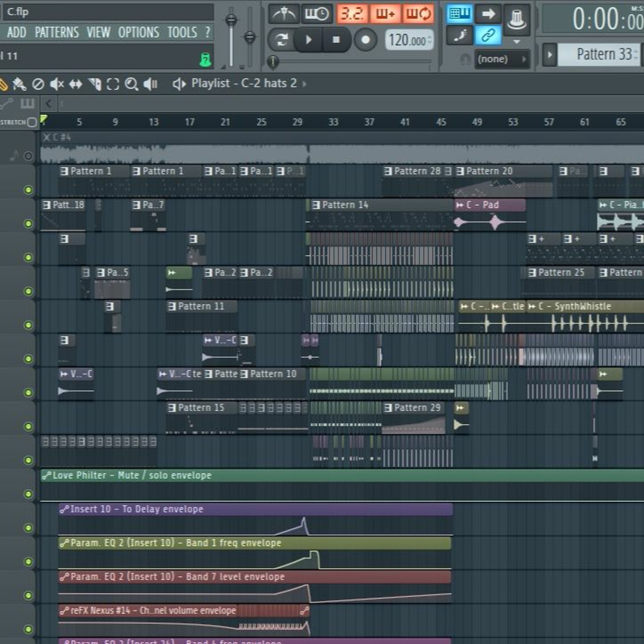Open the OPTIONS menu
This screenshot has width=644, height=644.
point(139,32)
